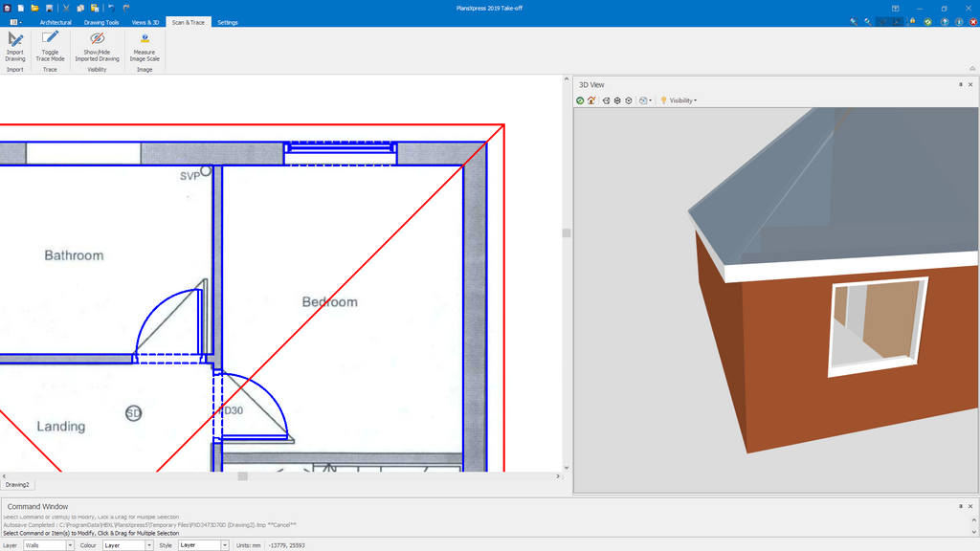Image resolution: width=980 pixels, height=551 pixels.
Task: Click the Save icon in title bar
Action: tap(50, 8)
